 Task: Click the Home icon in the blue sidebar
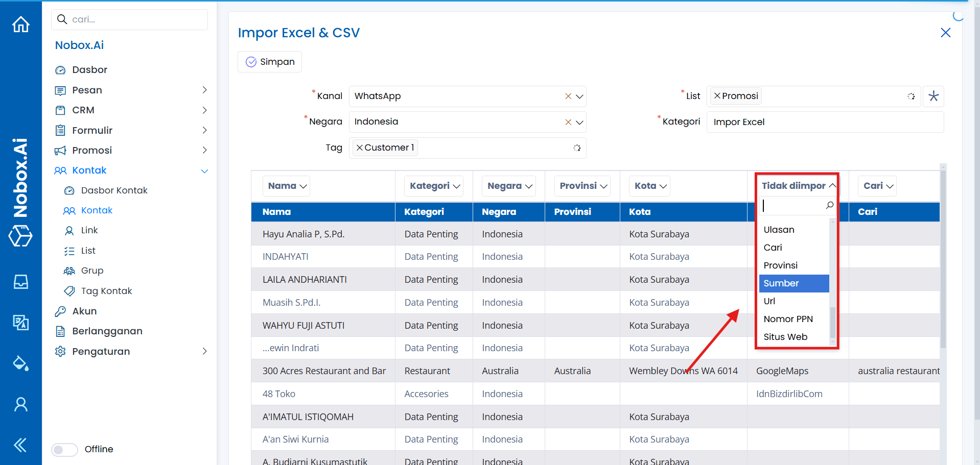tap(20, 24)
